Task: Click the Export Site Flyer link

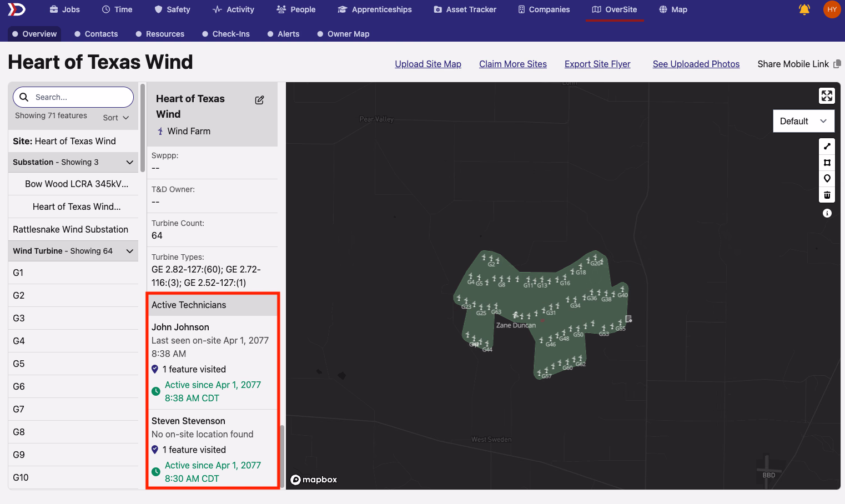Action: point(597,64)
